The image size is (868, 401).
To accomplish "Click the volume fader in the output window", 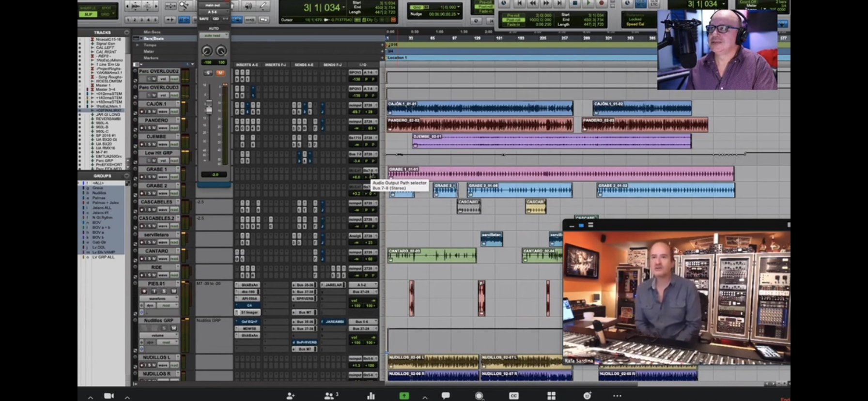I will (209, 107).
